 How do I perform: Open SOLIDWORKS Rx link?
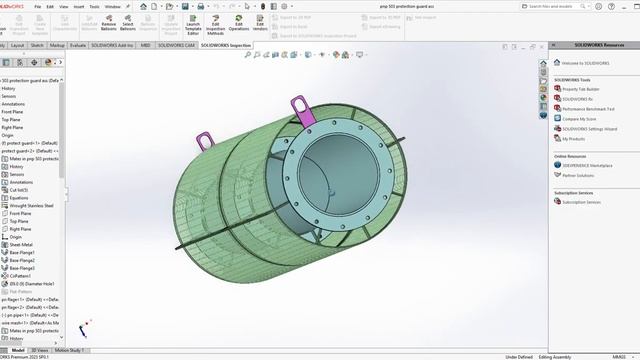pyautogui.click(x=578, y=99)
